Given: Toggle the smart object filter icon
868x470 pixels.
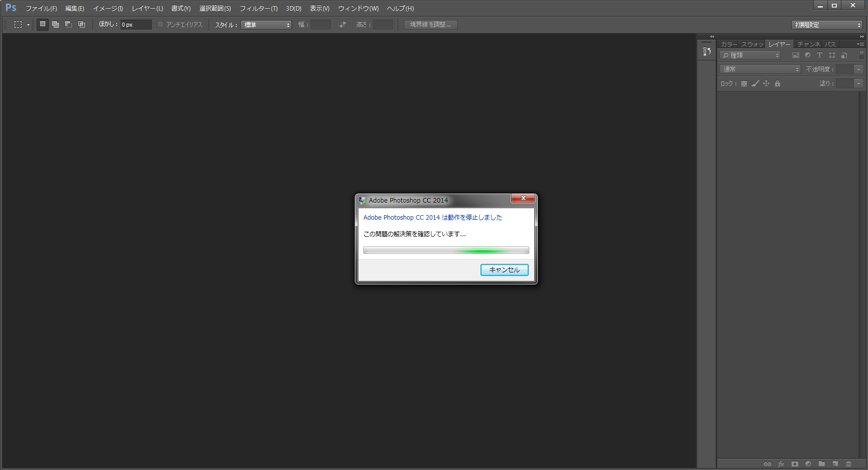Looking at the screenshot, I should (844, 55).
